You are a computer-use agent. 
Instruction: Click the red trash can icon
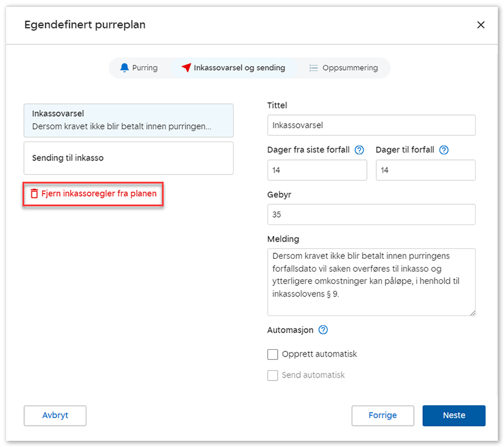tap(34, 194)
